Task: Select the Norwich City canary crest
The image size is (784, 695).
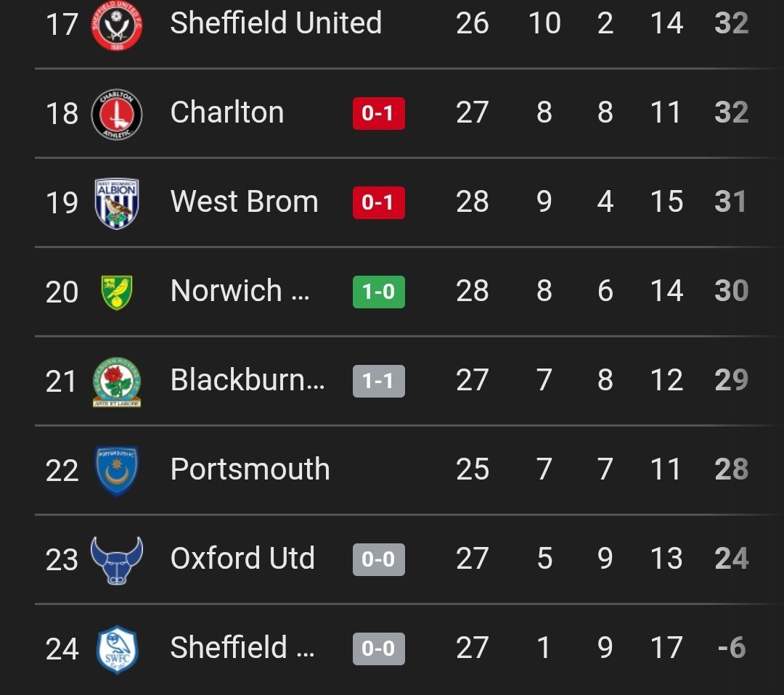Action: (x=117, y=292)
